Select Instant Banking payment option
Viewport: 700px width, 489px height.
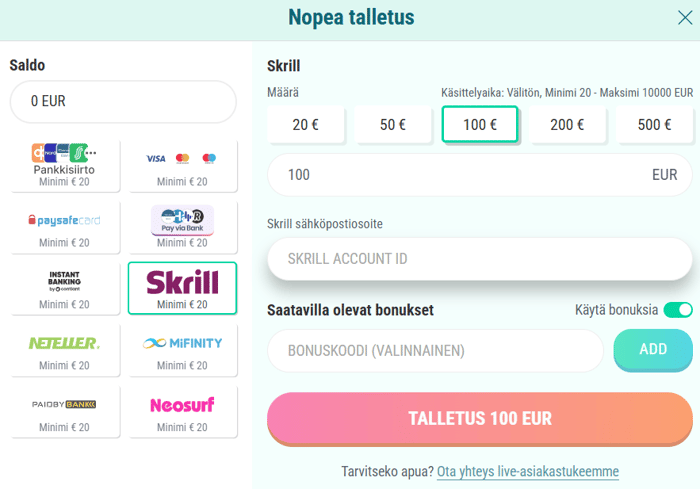(x=65, y=288)
